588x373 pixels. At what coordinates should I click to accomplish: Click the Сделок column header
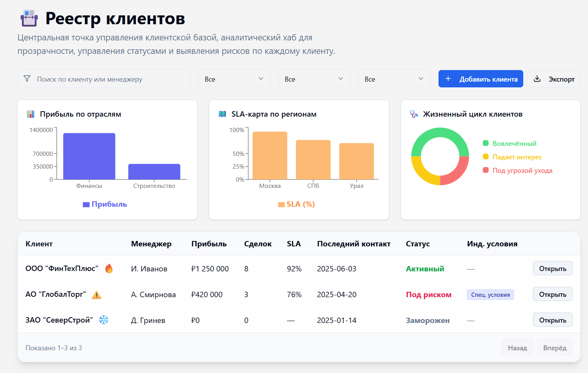258,244
